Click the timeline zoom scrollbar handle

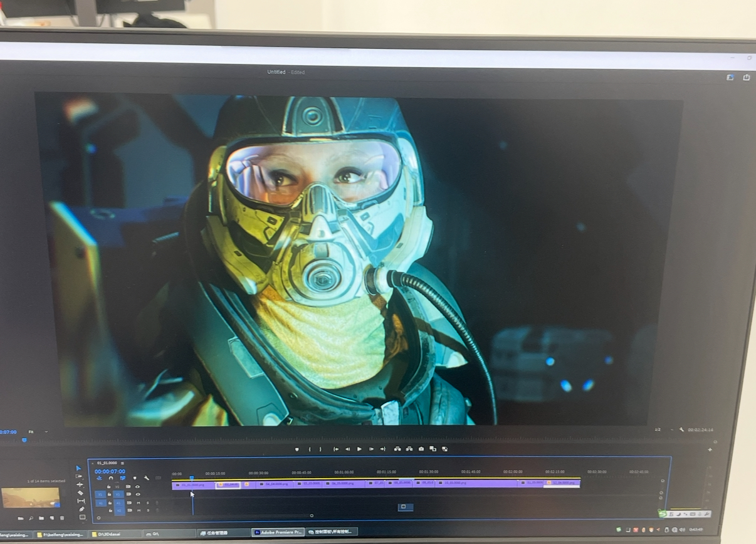[x=312, y=516]
